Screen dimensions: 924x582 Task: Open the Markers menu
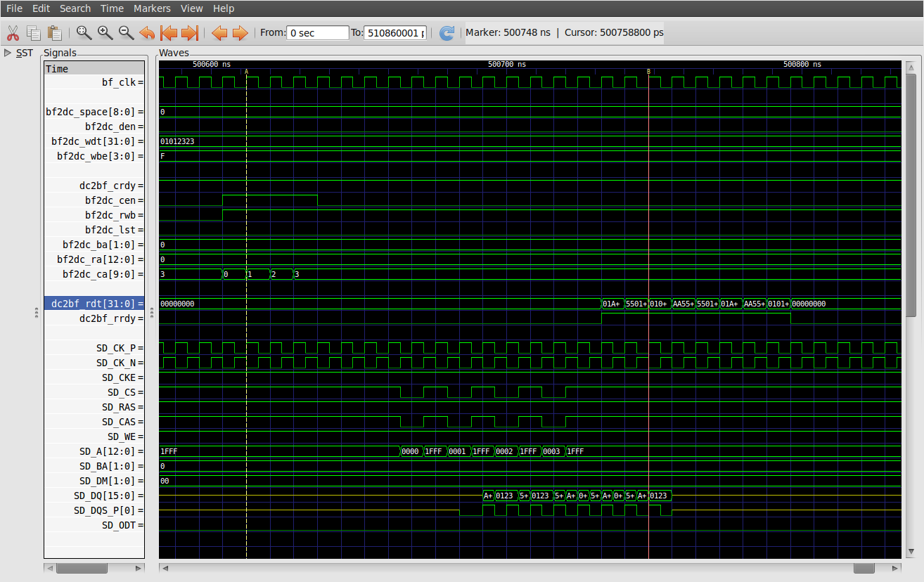152,8
